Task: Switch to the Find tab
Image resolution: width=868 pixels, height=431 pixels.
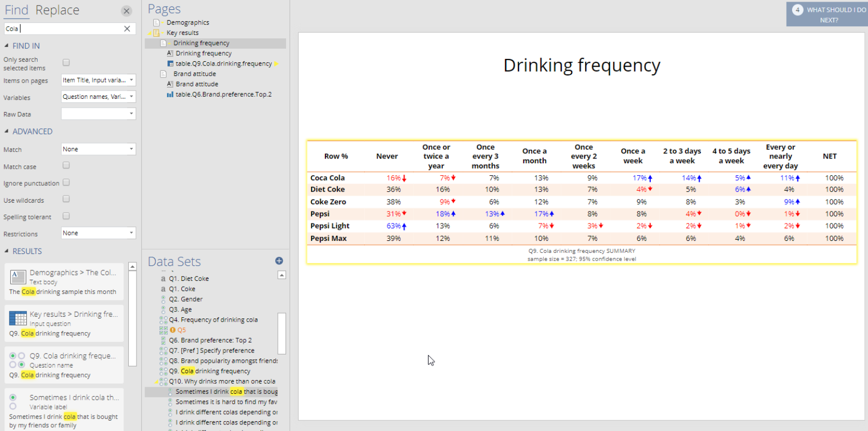Action: (16, 10)
